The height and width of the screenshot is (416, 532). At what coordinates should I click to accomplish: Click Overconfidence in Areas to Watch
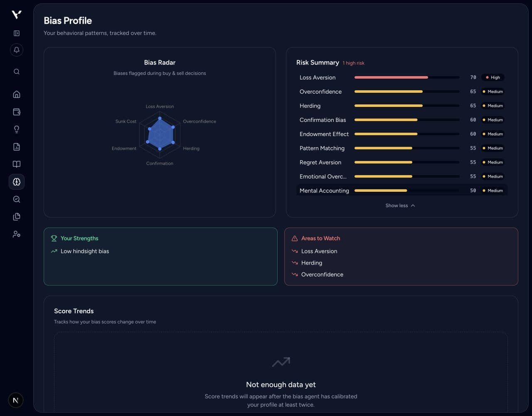322,275
